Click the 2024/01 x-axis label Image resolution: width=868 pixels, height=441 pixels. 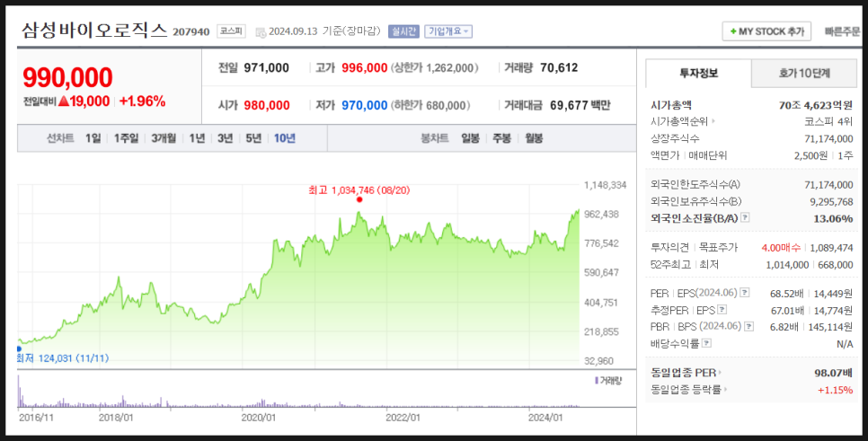click(545, 418)
